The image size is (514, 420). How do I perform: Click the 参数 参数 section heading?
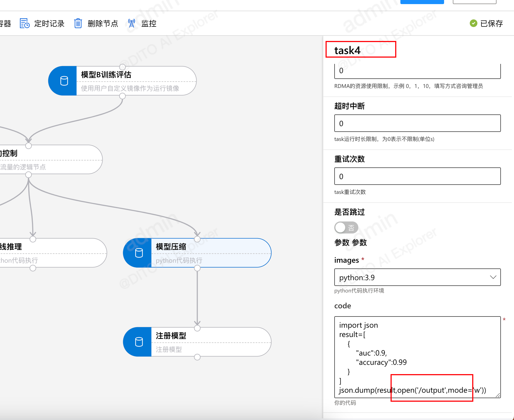point(350,242)
